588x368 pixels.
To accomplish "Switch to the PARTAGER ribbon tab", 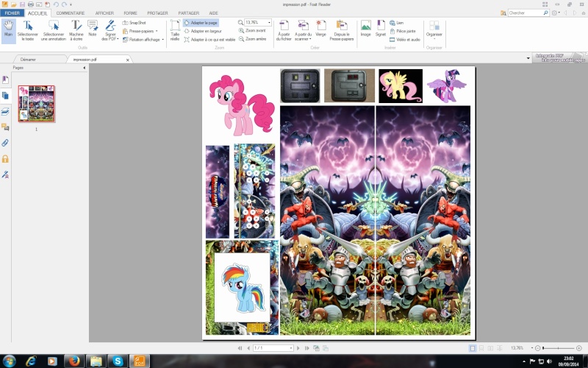I will click(189, 13).
